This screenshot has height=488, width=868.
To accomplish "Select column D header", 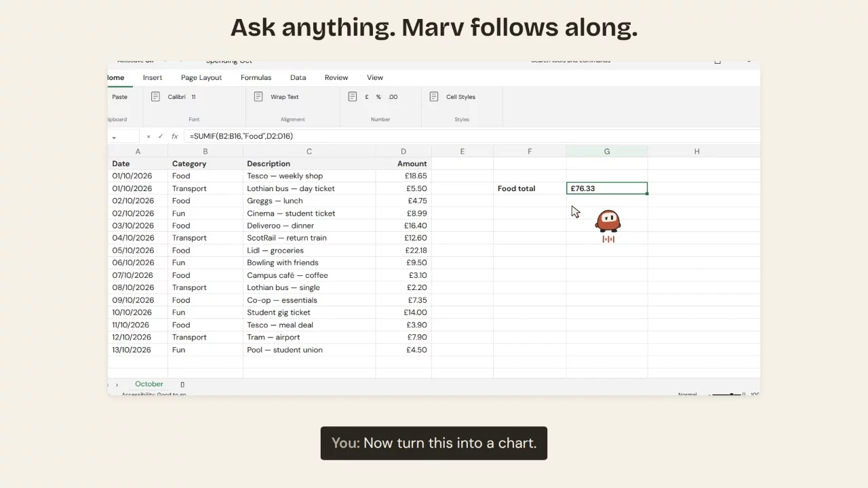I will [403, 152].
